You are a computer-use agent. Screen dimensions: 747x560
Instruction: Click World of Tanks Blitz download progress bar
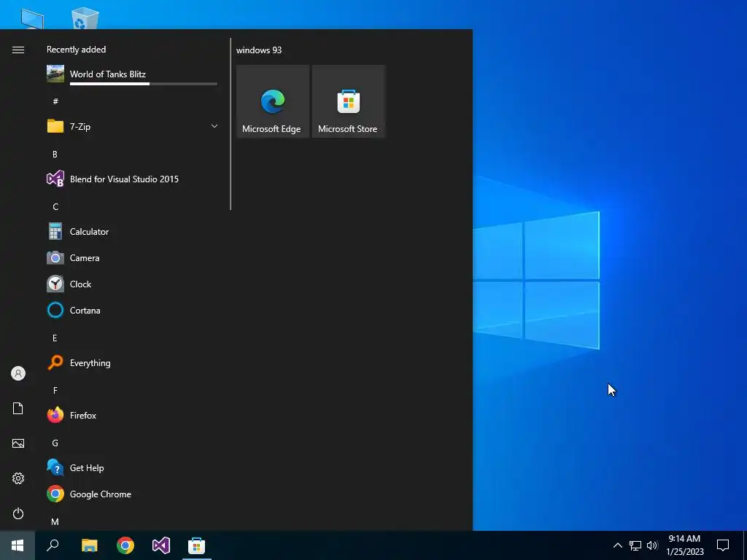click(144, 84)
